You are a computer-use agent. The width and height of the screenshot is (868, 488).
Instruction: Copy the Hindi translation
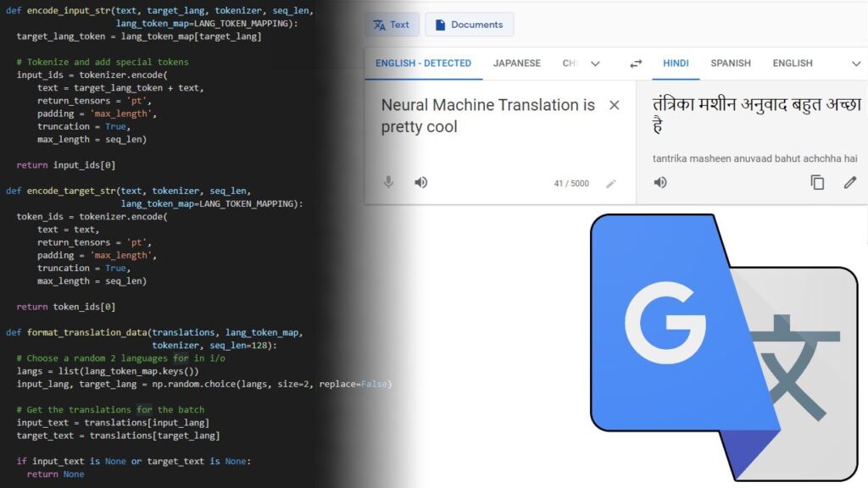(x=817, y=182)
